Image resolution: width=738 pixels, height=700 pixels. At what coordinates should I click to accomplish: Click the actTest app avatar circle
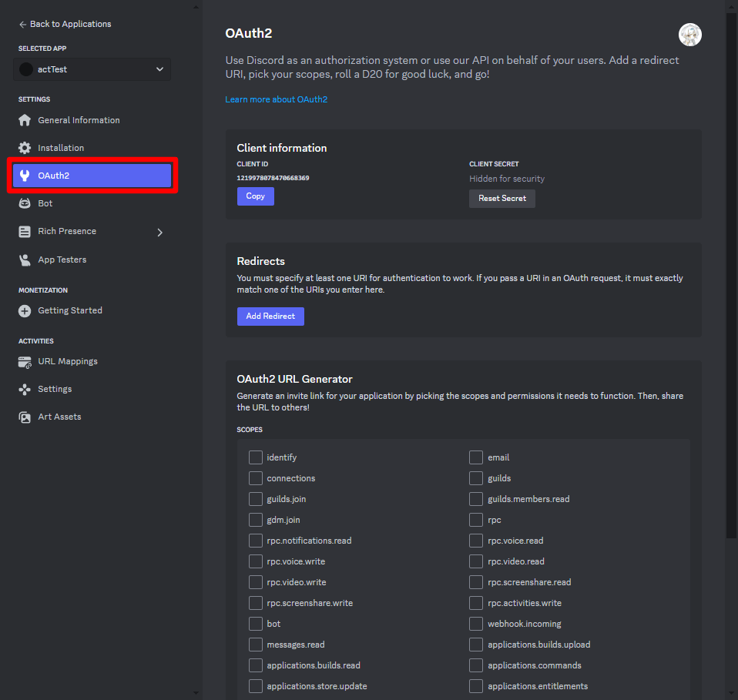pos(26,69)
